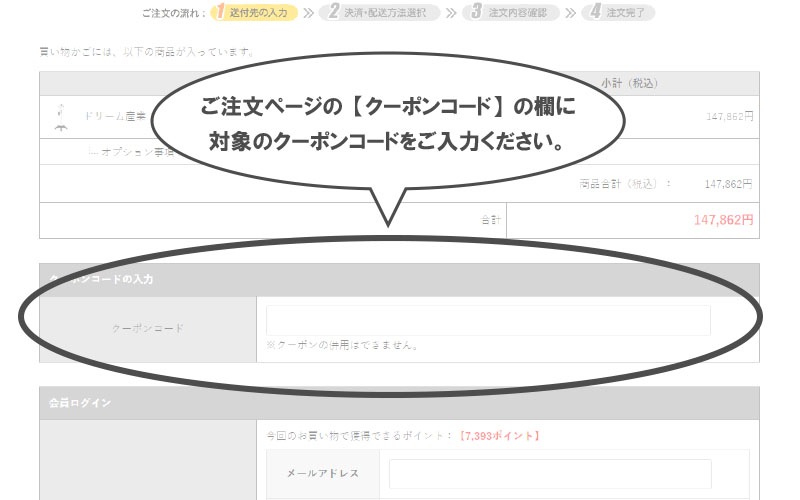The width and height of the screenshot is (800, 500).
Task: Click the small icon beside オプション
Action: 93,152
